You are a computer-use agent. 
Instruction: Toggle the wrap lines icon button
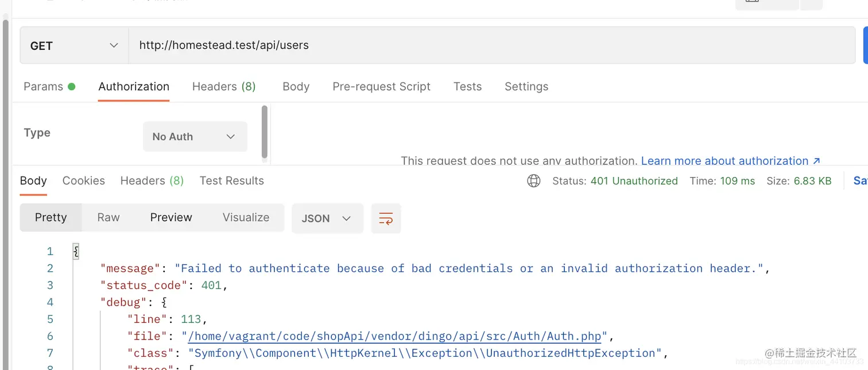[386, 218]
